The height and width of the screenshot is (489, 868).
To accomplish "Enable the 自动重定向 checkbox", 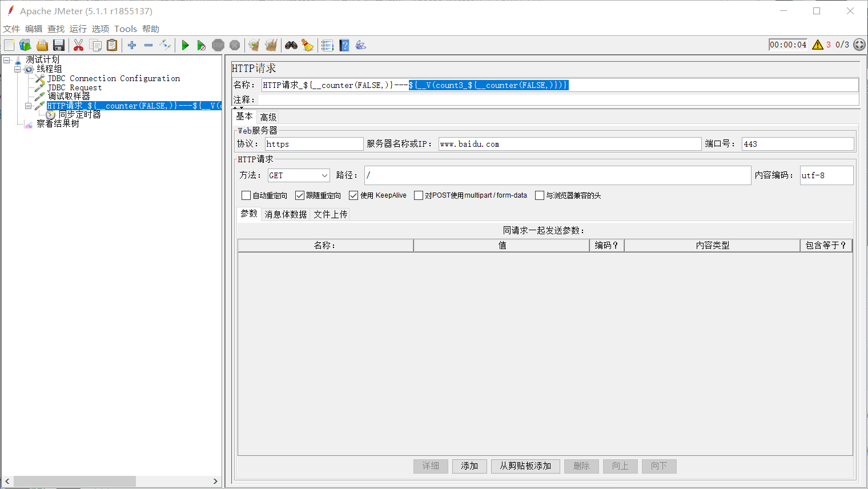I will tap(246, 195).
